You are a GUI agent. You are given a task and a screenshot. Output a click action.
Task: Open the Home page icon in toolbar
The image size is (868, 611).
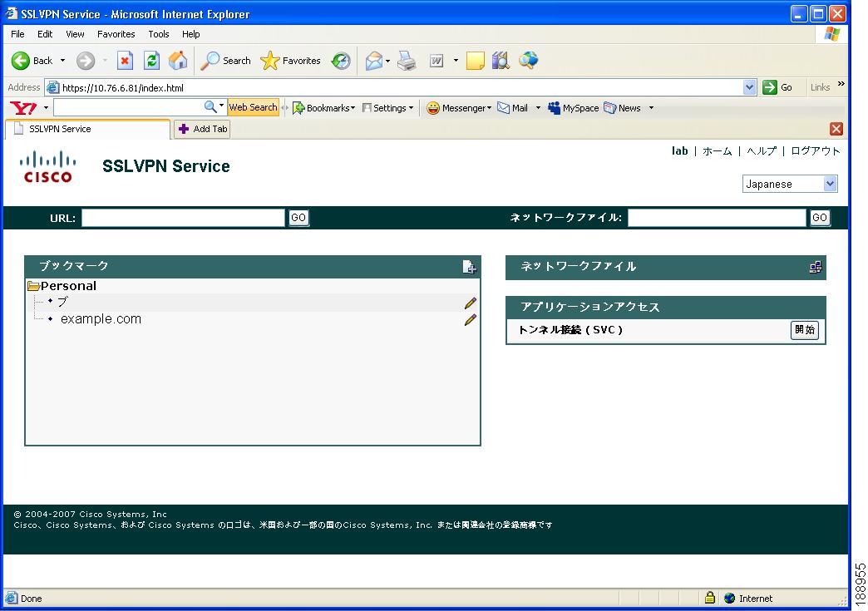178,61
